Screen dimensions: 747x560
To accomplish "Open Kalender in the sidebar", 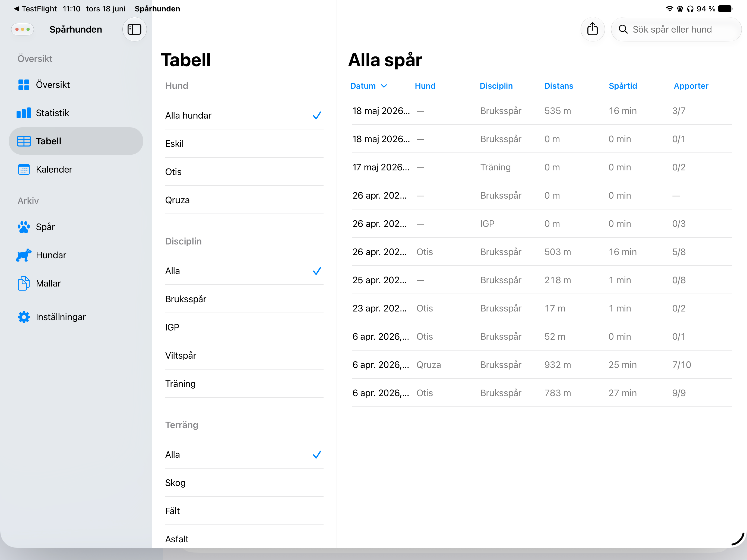I will click(76, 170).
